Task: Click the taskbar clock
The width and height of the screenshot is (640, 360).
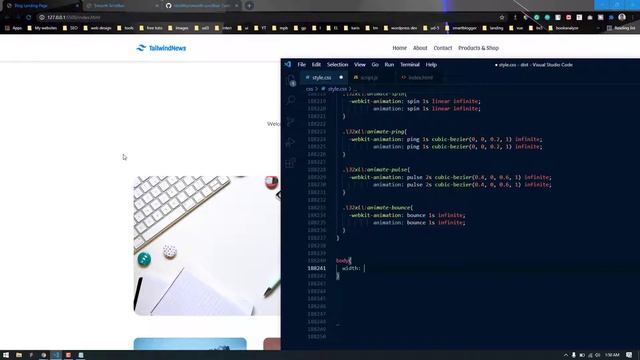Action: tap(612, 355)
